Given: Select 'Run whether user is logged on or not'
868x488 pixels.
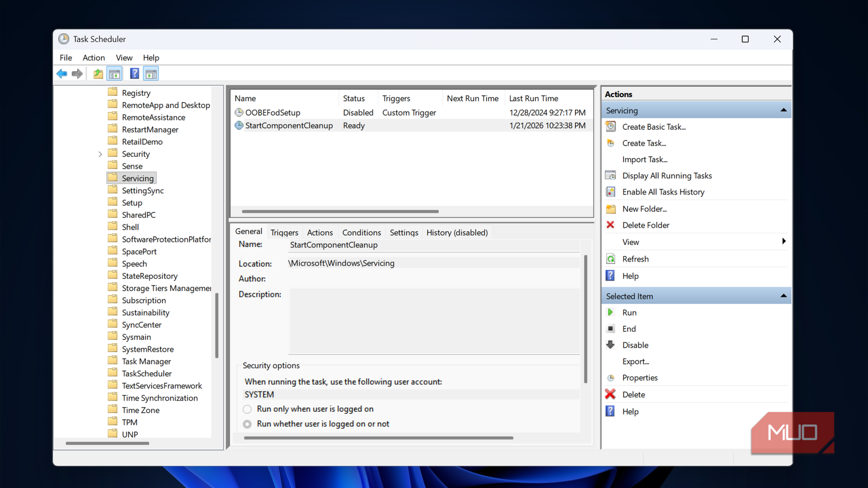Looking at the screenshot, I should point(247,424).
